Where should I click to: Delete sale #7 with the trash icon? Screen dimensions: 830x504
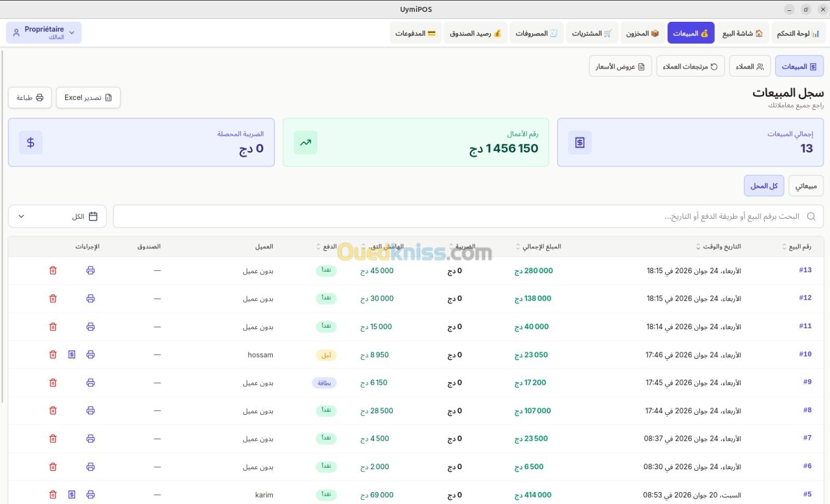tap(53, 439)
